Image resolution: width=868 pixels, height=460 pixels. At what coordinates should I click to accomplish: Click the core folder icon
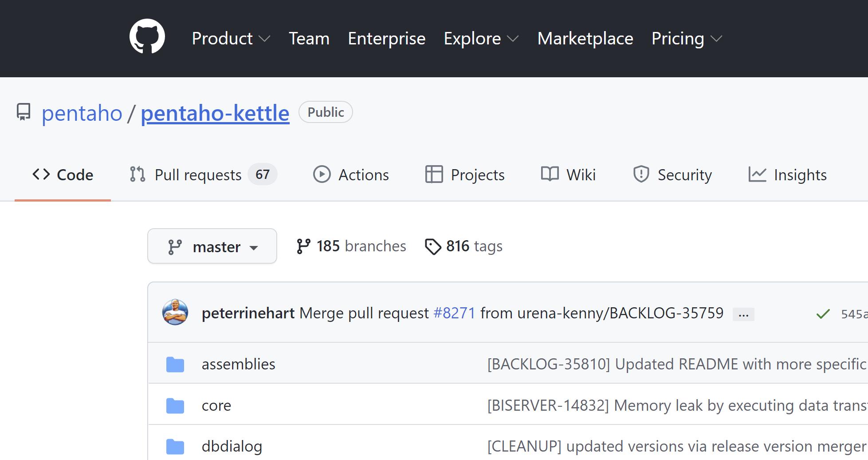[x=175, y=406]
